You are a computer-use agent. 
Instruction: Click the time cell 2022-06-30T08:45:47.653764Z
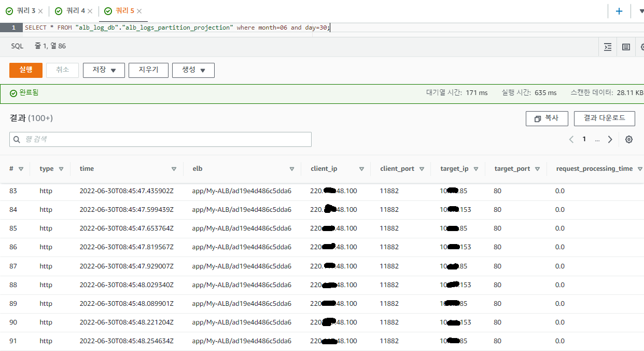[x=127, y=228]
